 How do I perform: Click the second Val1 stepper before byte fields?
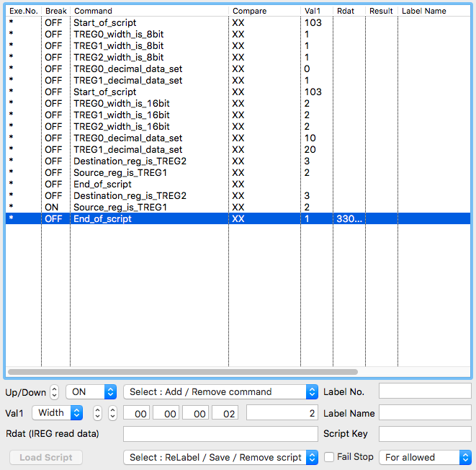coord(112,413)
